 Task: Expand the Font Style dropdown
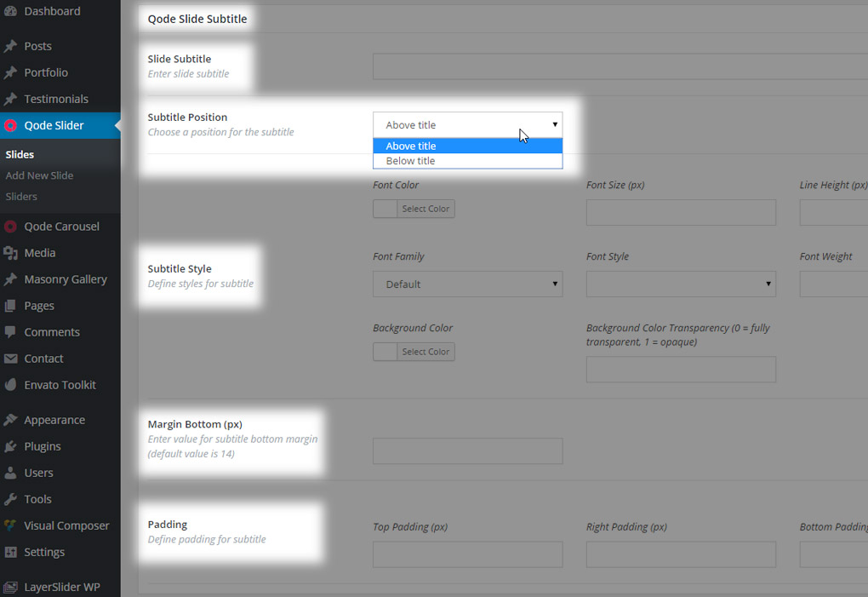[681, 284]
